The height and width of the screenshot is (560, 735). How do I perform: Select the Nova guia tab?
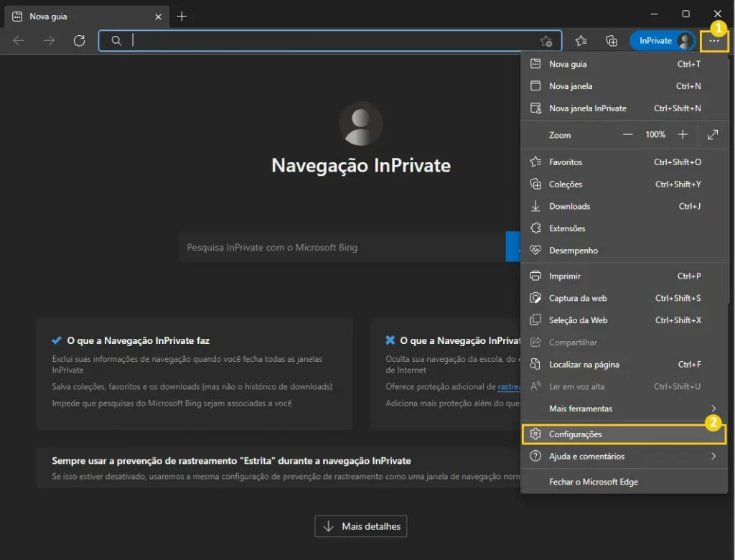87,17
